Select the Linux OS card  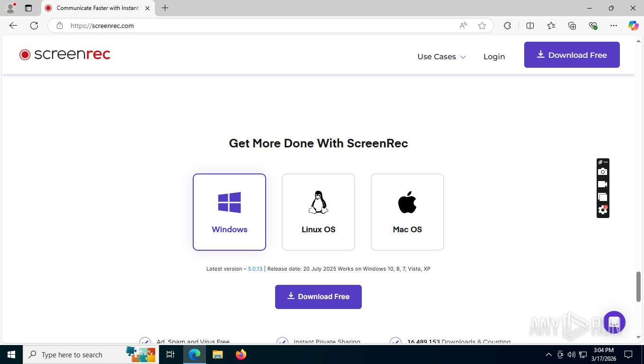point(318,212)
